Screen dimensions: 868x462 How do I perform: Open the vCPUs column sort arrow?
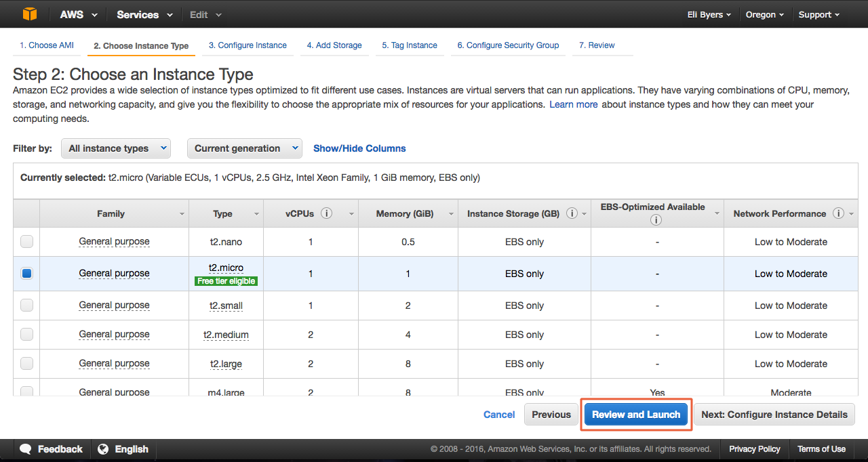[x=351, y=214]
